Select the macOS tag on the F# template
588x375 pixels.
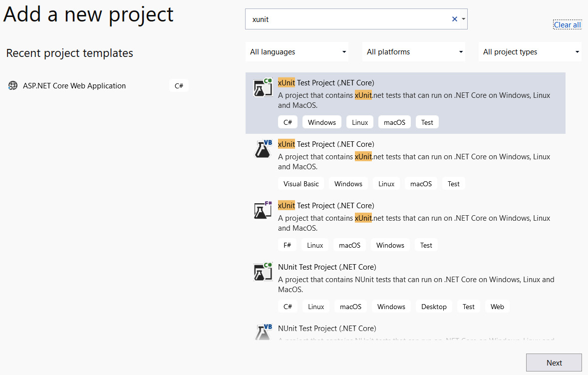pyautogui.click(x=349, y=245)
